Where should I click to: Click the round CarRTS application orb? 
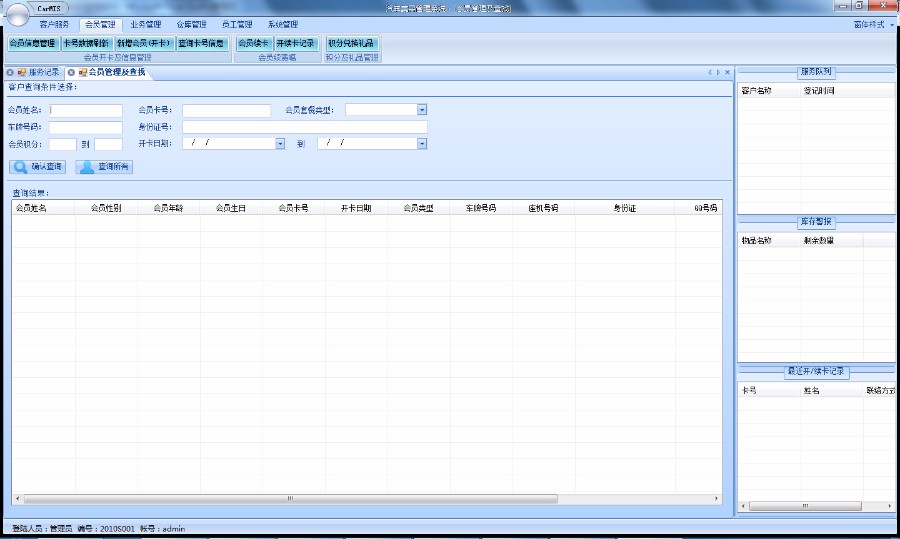click(x=17, y=14)
